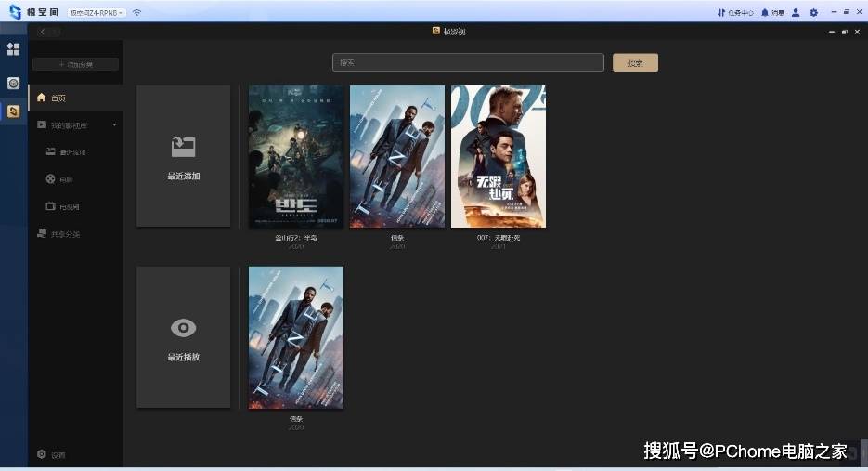
Task: Open the round gray app icon in the left dock
Action: (13, 83)
